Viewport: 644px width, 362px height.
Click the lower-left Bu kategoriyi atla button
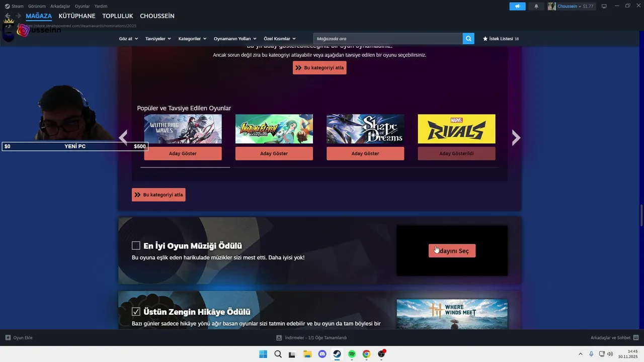[x=158, y=195]
